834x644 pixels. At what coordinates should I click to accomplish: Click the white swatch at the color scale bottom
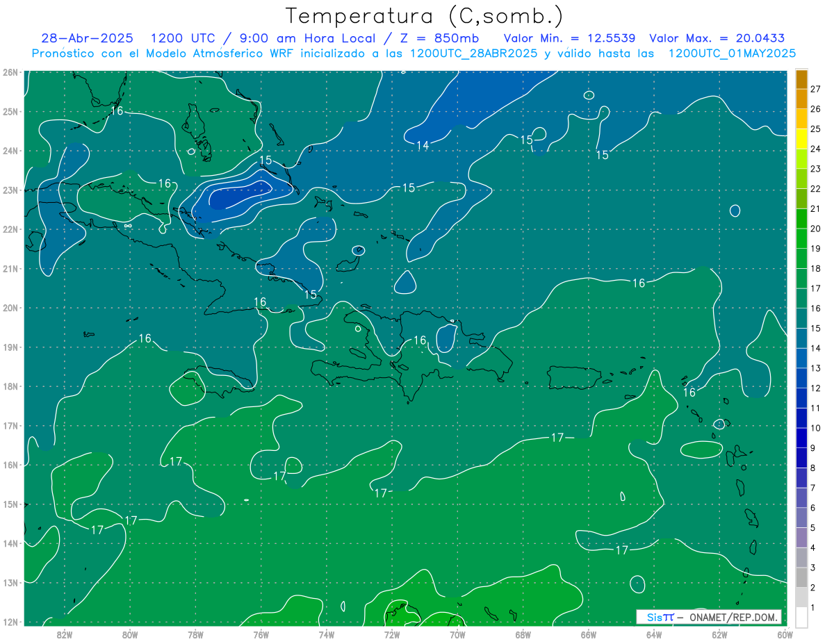click(801, 617)
